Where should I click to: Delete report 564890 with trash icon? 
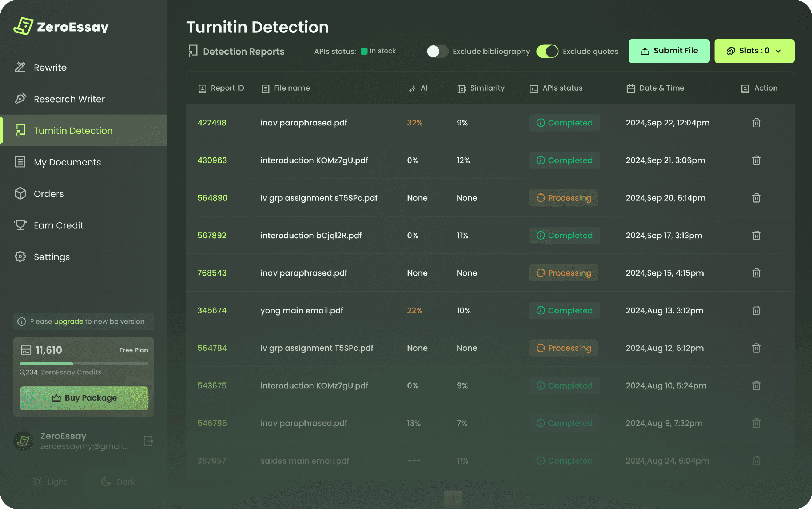coord(756,198)
